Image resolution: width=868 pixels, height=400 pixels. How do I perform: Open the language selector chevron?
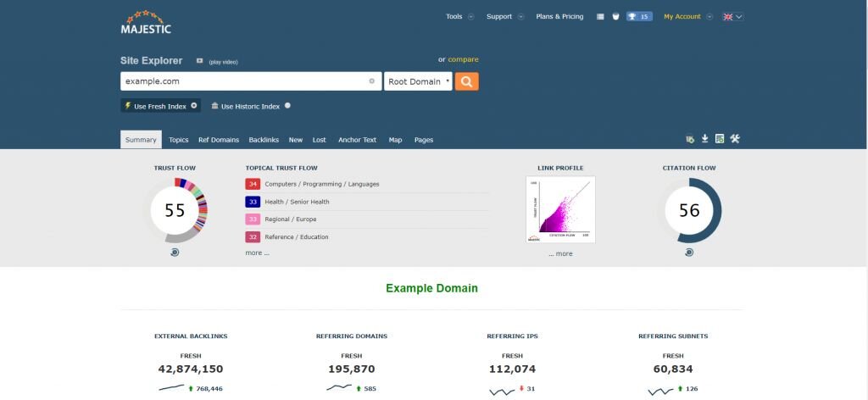coord(739,17)
